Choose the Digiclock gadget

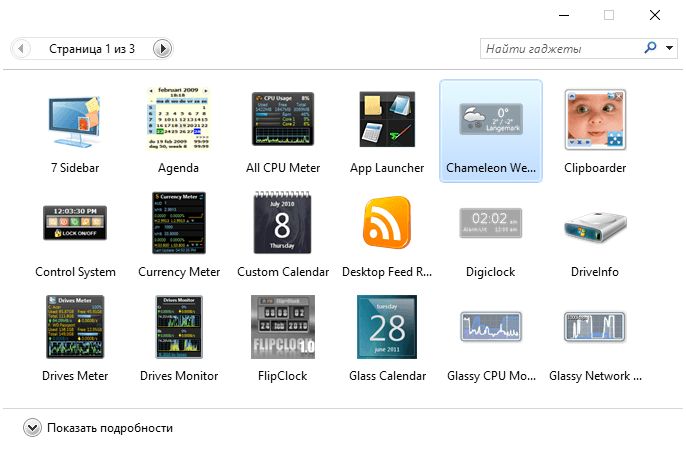pyautogui.click(x=491, y=223)
